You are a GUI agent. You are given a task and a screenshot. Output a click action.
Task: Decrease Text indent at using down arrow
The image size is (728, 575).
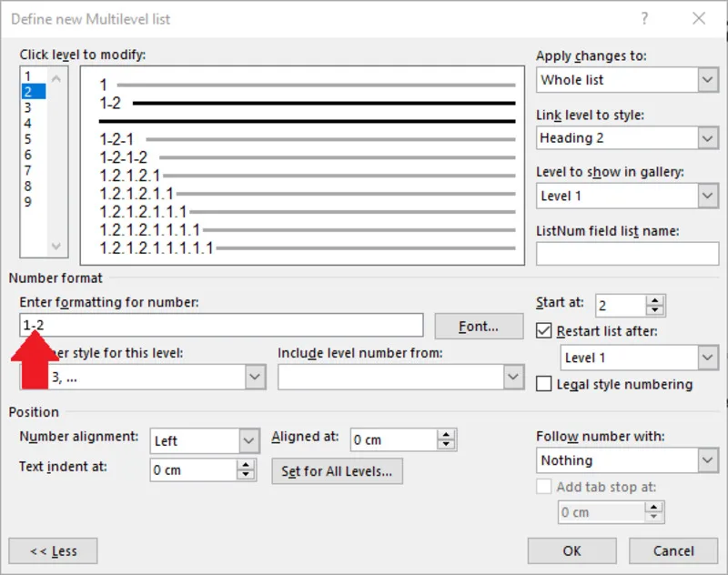point(246,475)
